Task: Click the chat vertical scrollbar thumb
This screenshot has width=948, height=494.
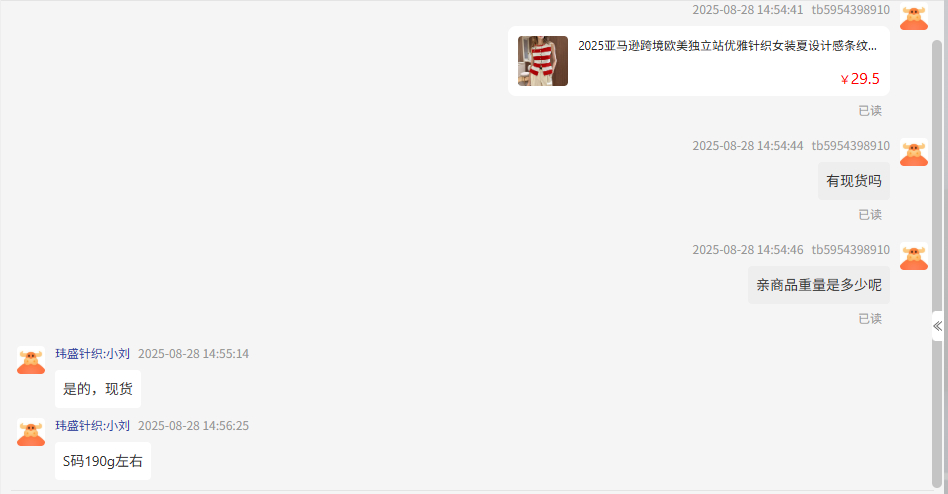Action: point(937,263)
